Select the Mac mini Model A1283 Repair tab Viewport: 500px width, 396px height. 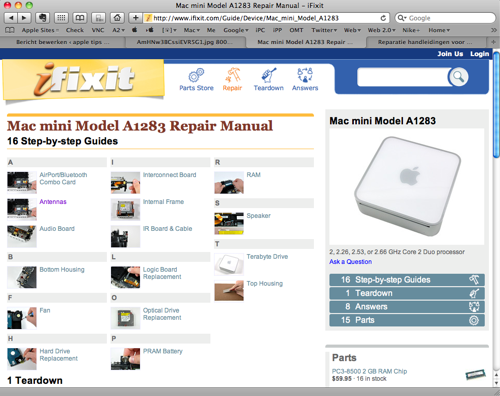click(x=305, y=42)
